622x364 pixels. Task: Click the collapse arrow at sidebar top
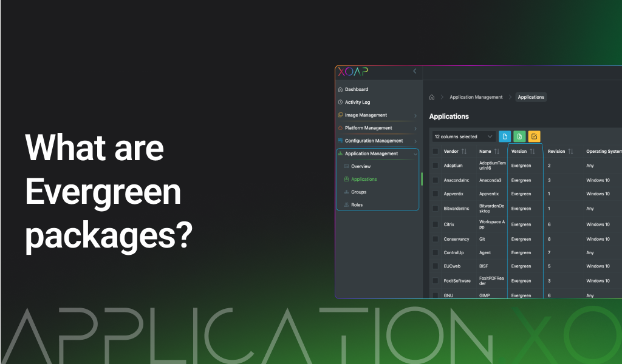click(415, 72)
